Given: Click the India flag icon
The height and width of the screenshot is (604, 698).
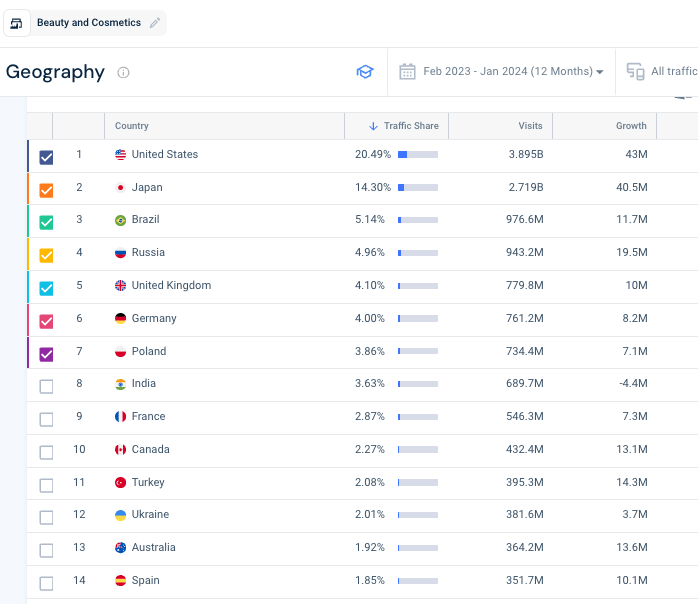Looking at the screenshot, I should (x=120, y=384).
